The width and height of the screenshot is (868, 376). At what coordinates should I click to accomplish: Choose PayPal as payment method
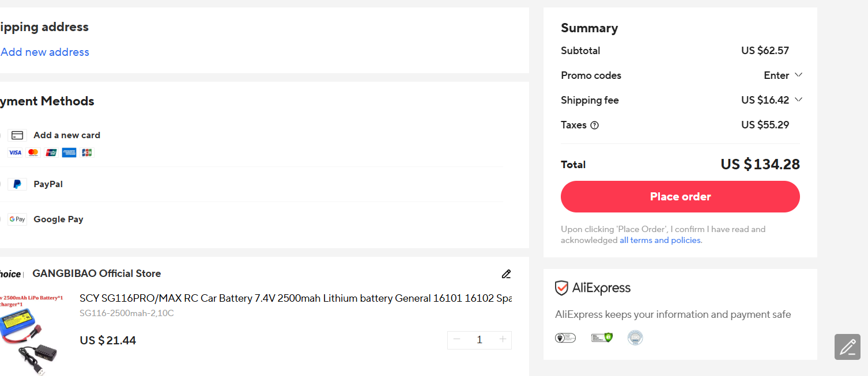point(48,184)
